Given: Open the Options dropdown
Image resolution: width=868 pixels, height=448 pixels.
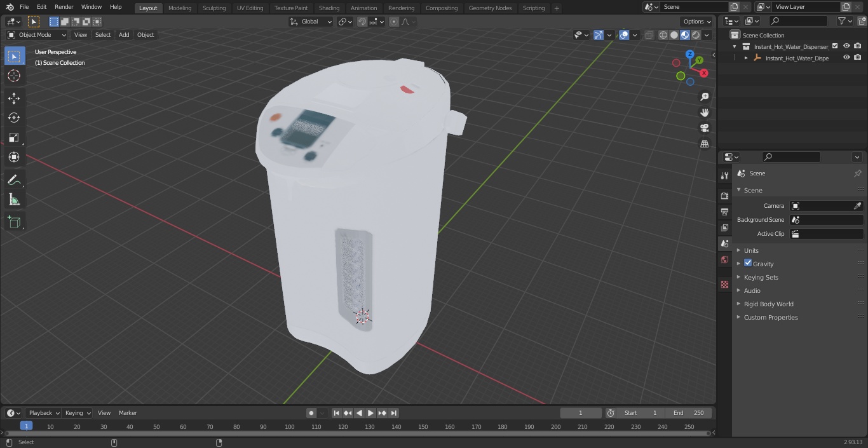Looking at the screenshot, I should pyautogui.click(x=698, y=22).
